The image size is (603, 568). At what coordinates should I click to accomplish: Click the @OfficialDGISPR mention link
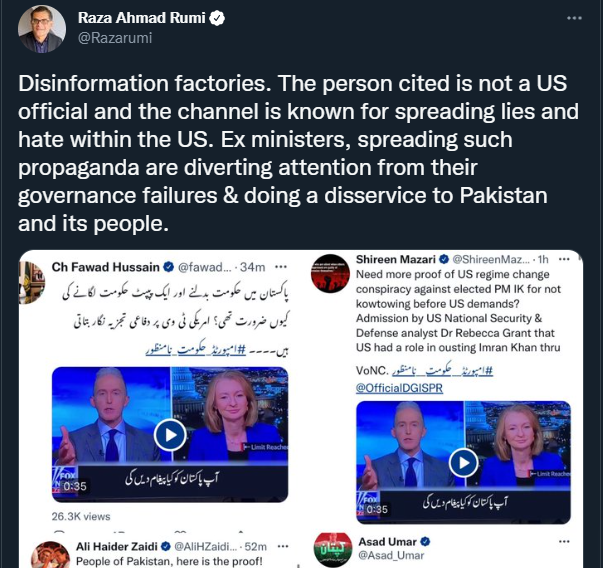[x=399, y=388]
